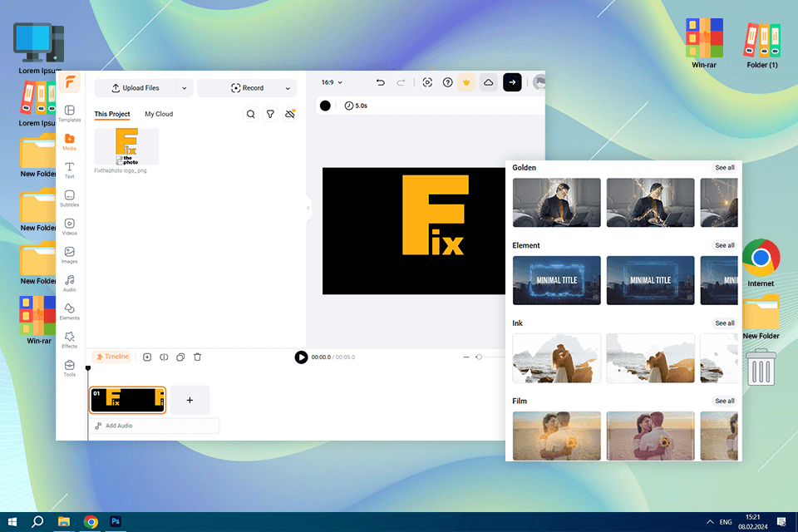Open the Elements sidebar panel
798x532 pixels.
click(70, 312)
